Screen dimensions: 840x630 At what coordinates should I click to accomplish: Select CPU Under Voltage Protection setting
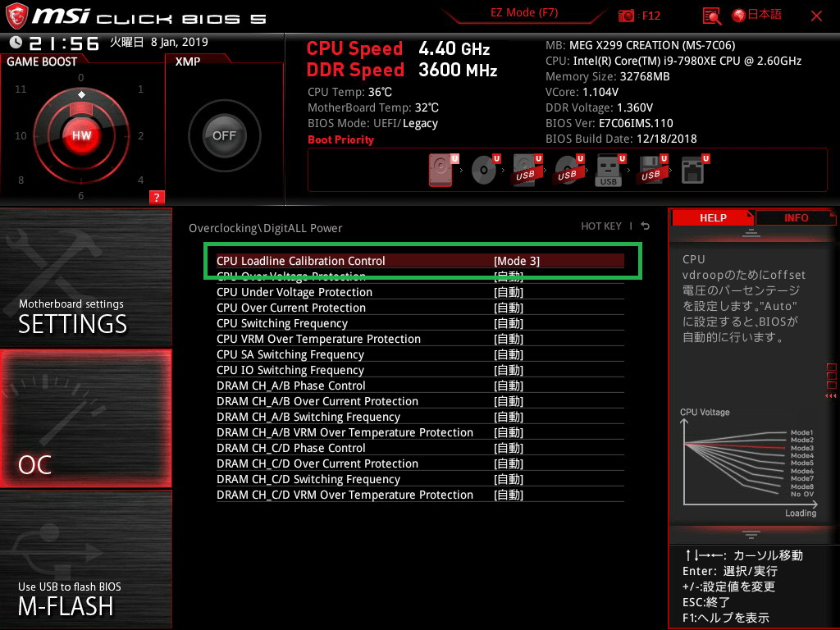[420, 292]
